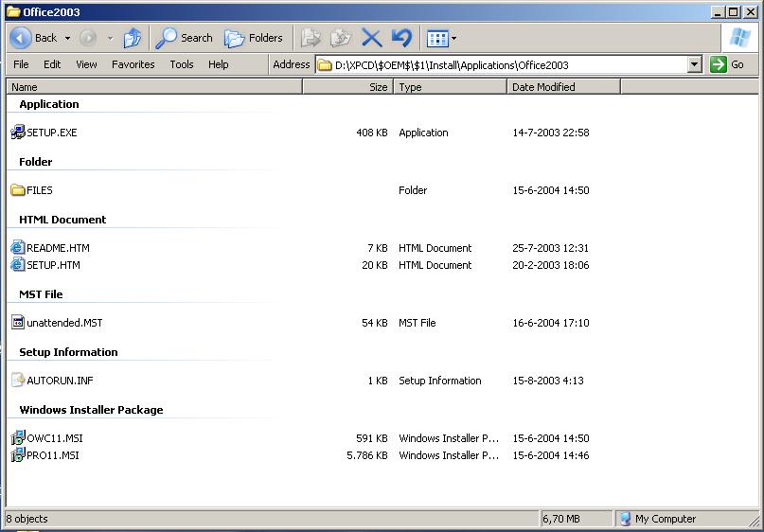
Task: Click the green Go button
Action: coord(727,64)
